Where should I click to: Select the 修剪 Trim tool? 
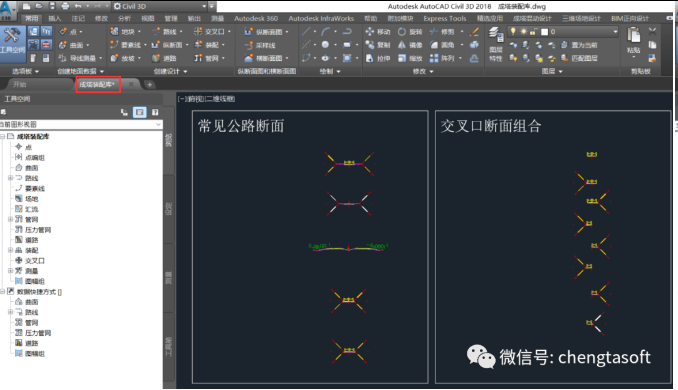(x=442, y=32)
